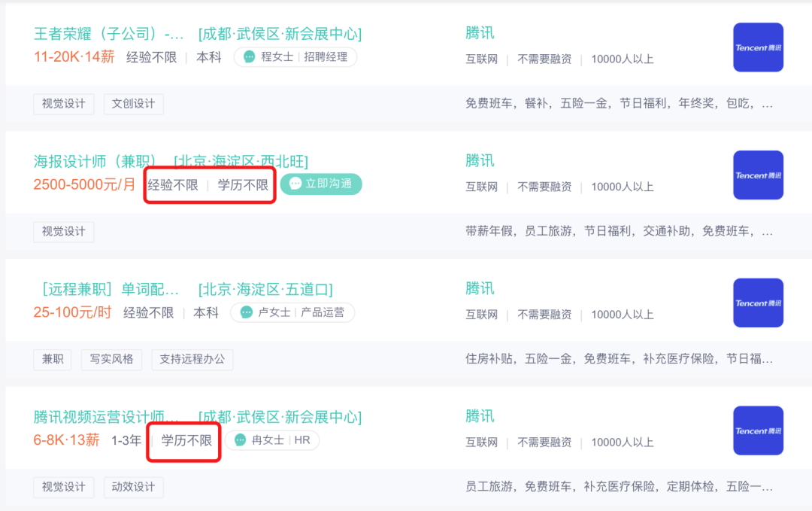The image size is (812, 511).
Task: Click chat icon next to 程女士 recruiter
Action: click(249, 56)
